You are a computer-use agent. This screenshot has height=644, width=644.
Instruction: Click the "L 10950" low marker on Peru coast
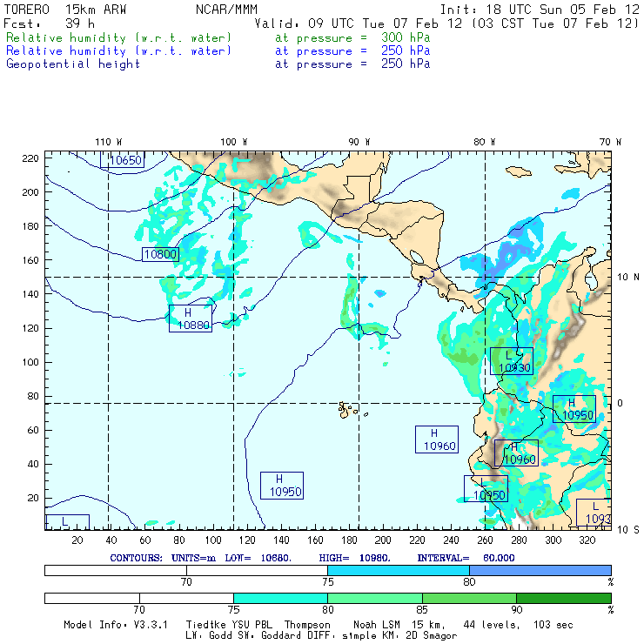486,489
